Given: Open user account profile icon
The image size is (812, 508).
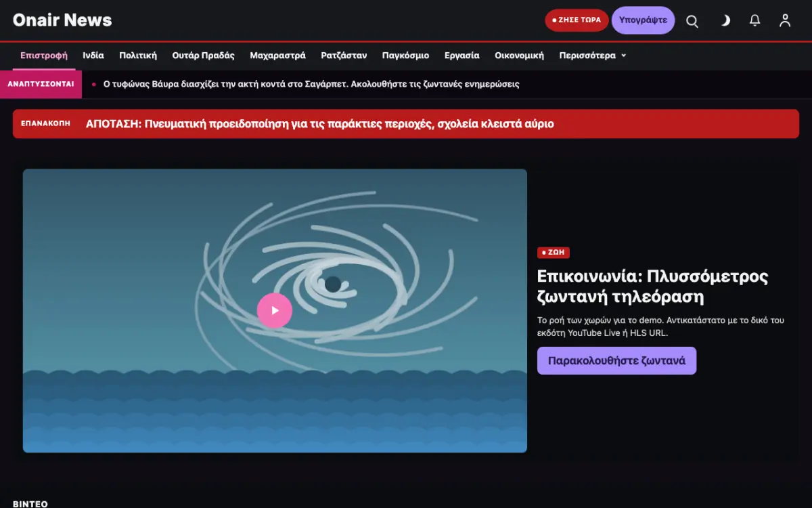Looking at the screenshot, I should (x=785, y=20).
